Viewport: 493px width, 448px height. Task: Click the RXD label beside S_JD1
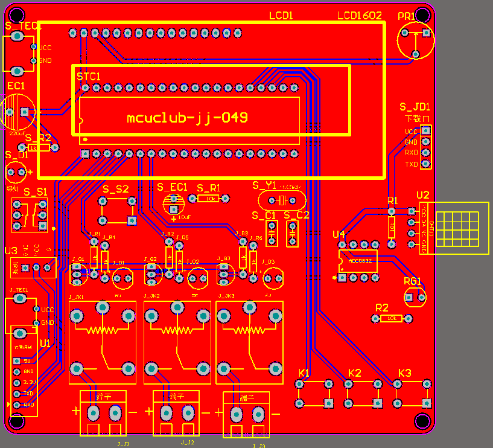pyautogui.click(x=412, y=153)
